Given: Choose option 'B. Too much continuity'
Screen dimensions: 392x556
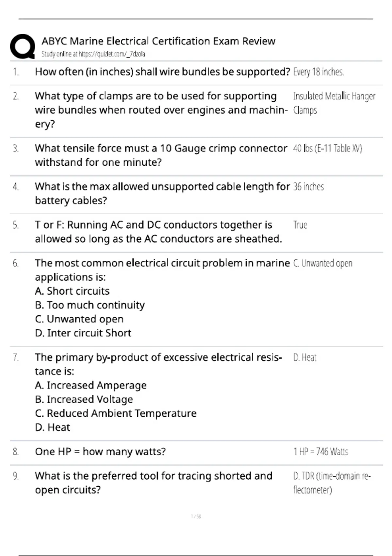Looking at the screenshot, I should 90,305.
